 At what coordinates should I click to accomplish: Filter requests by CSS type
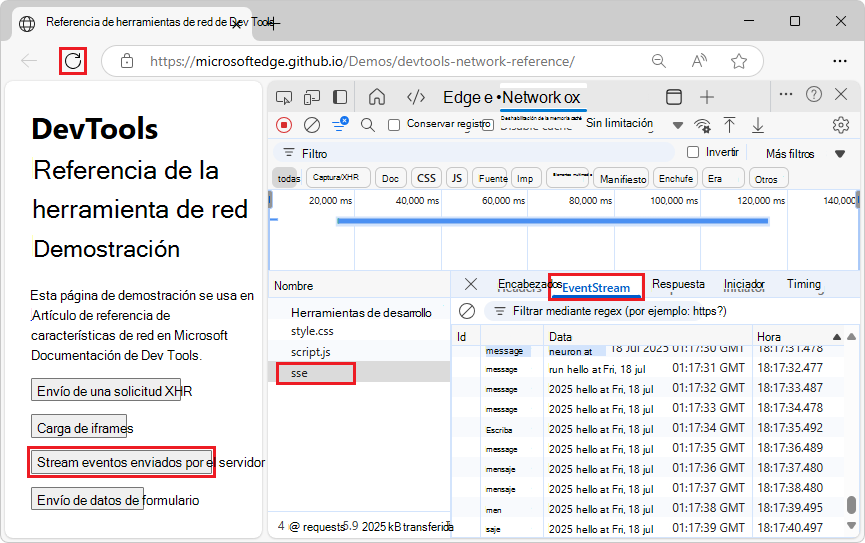(x=426, y=178)
